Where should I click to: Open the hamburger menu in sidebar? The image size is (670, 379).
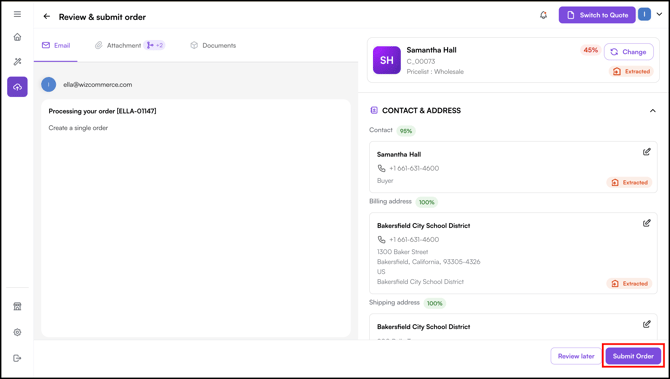tap(17, 14)
